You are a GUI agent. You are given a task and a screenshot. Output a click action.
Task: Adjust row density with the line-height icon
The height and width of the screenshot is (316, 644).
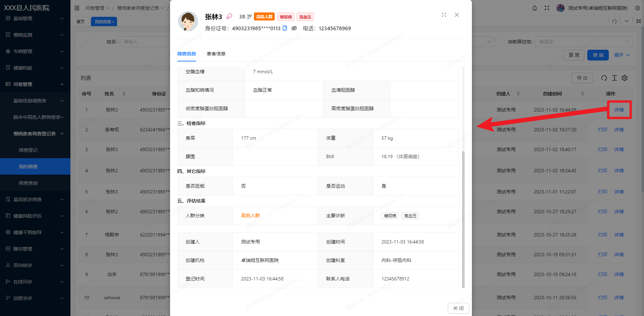[614, 78]
